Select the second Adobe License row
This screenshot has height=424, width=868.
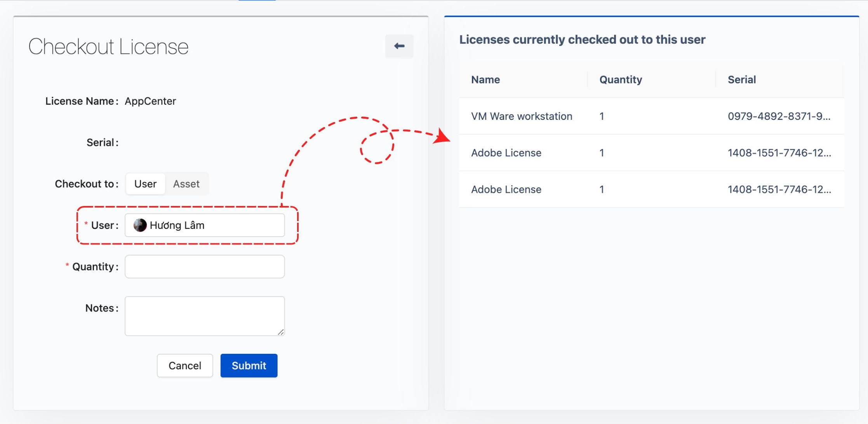click(x=506, y=189)
